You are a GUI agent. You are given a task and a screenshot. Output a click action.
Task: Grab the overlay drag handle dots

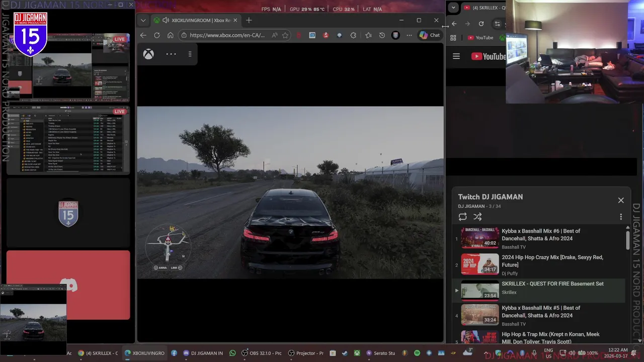[x=190, y=54]
